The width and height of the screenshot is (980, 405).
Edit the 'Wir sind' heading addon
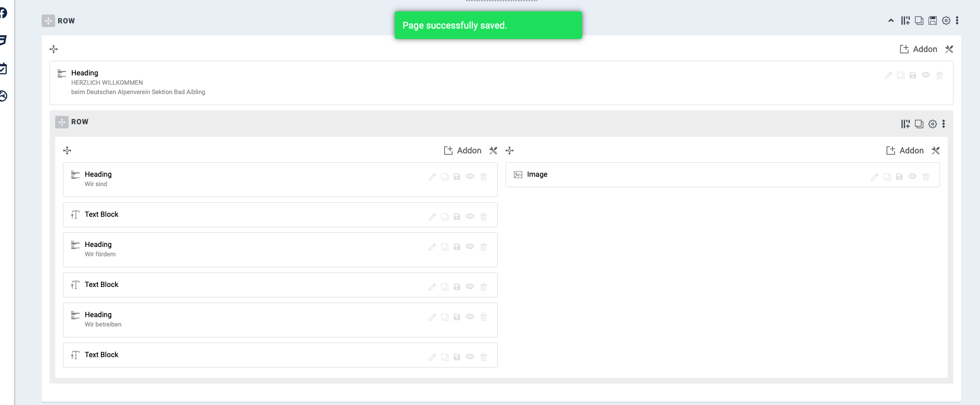pyautogui.click(x=432, y=177)
